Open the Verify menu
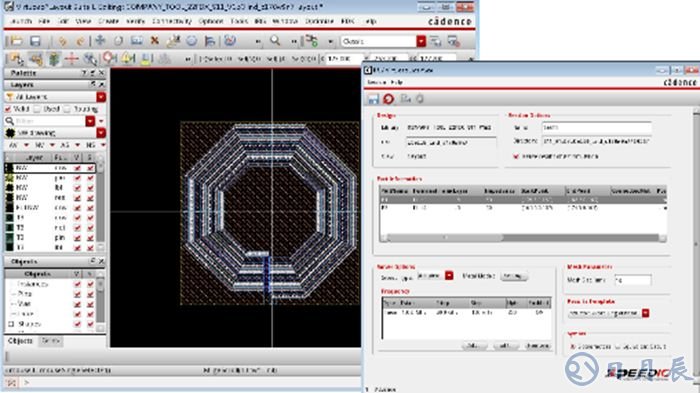 coord(135,21)
